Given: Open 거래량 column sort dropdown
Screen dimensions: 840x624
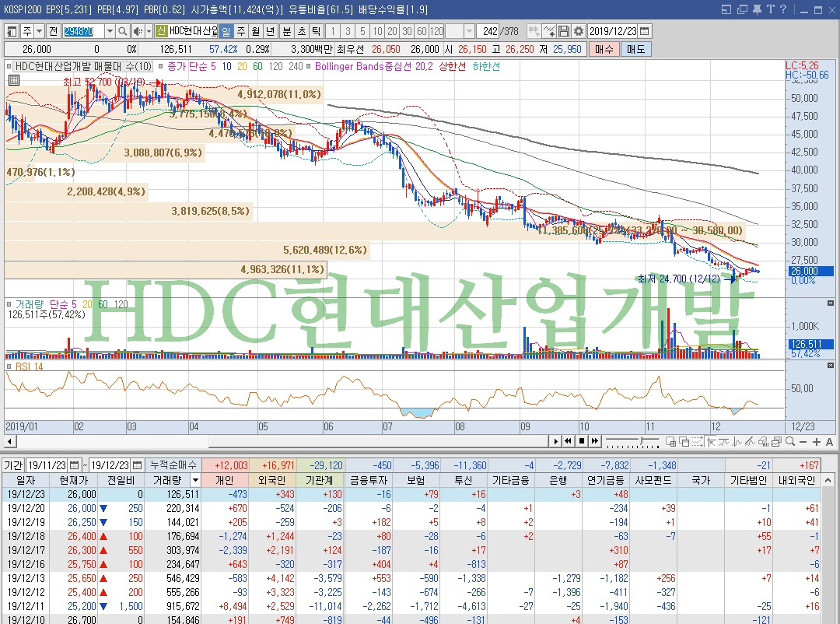Looking at the screenshot, I should pos(195,480).
